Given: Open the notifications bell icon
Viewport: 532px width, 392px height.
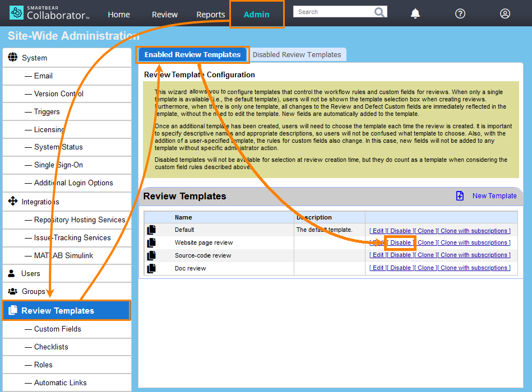Looking at the screenshot, I should click(415, 13).
